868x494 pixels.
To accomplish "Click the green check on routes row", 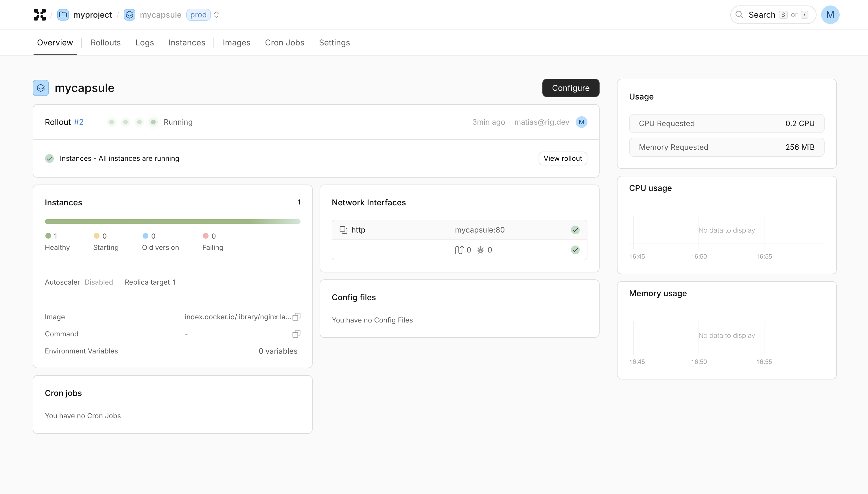I will pyautogui.click(x=575, y=250).
